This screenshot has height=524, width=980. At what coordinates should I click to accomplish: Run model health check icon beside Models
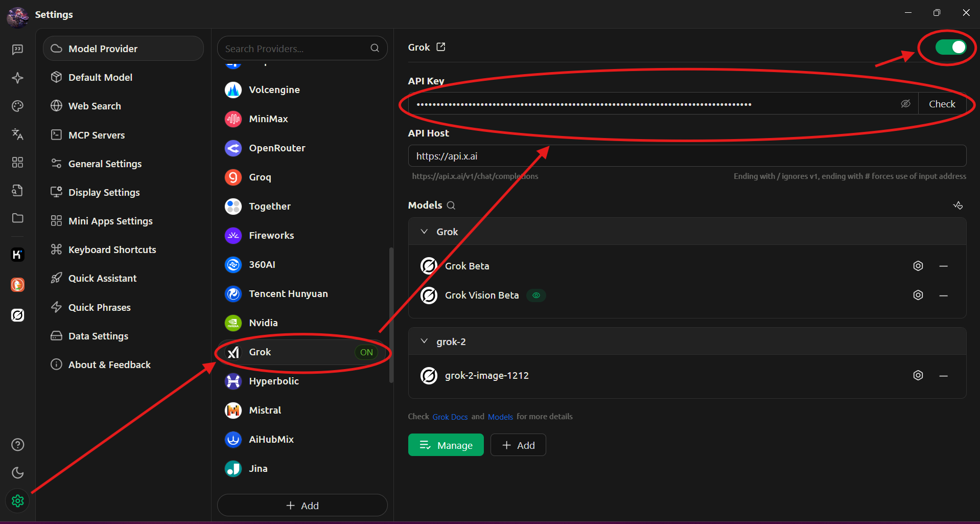point(958,206)
